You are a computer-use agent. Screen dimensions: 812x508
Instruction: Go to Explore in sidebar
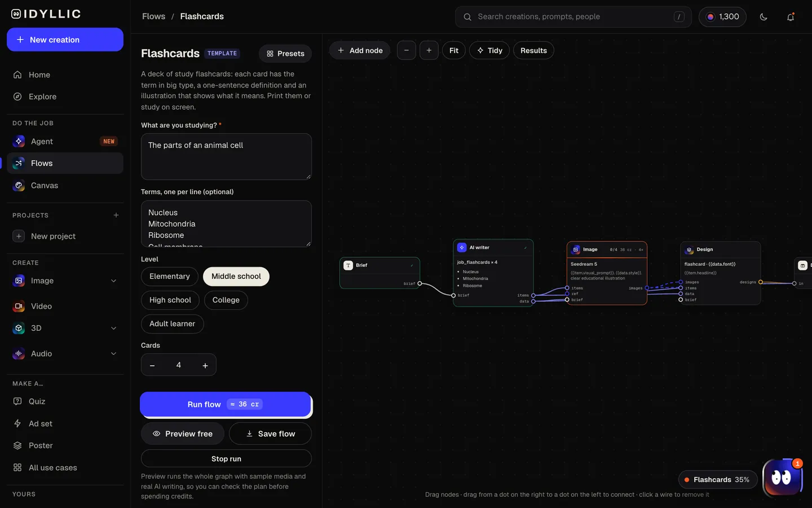pos(65,97)
